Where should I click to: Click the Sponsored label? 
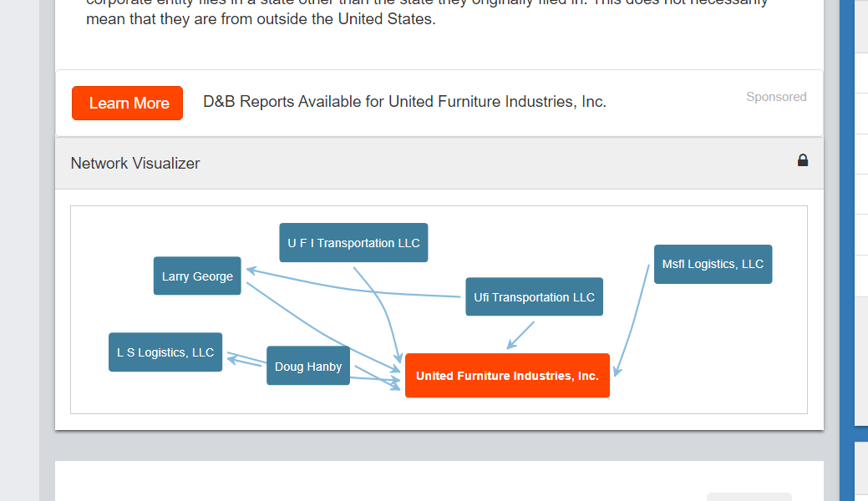tap(776, 97)
